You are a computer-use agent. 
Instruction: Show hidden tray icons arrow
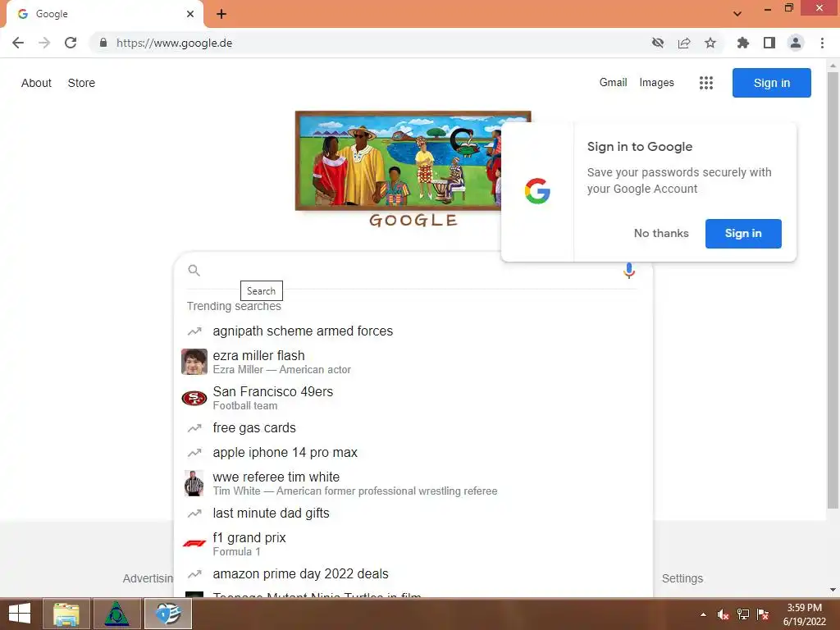coord(703,614)
